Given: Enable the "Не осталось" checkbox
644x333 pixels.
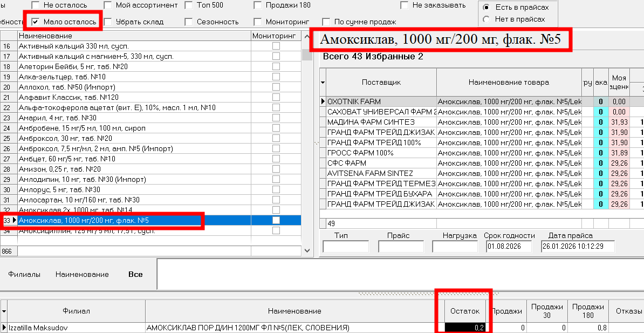Looking at the screenshot, I should [36, 5].
